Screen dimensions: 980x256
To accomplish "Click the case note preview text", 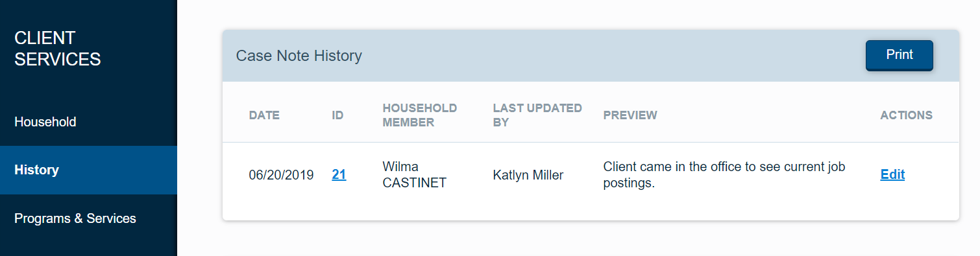I will click(724, 175).
